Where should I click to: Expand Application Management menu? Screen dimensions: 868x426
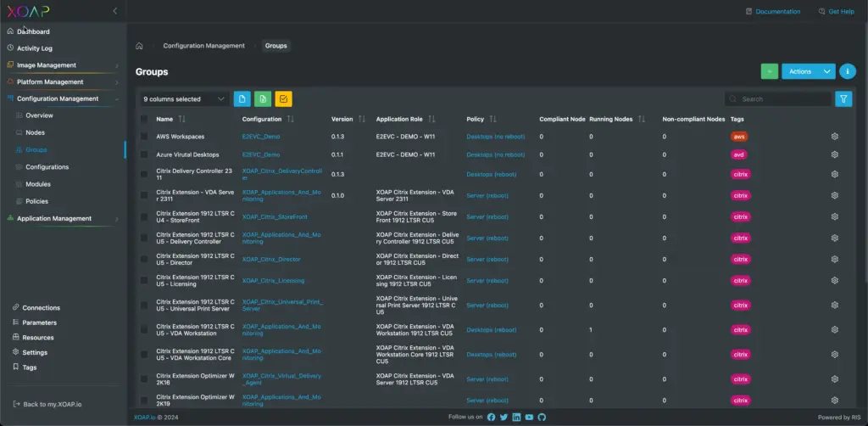[x=63, y=218]
